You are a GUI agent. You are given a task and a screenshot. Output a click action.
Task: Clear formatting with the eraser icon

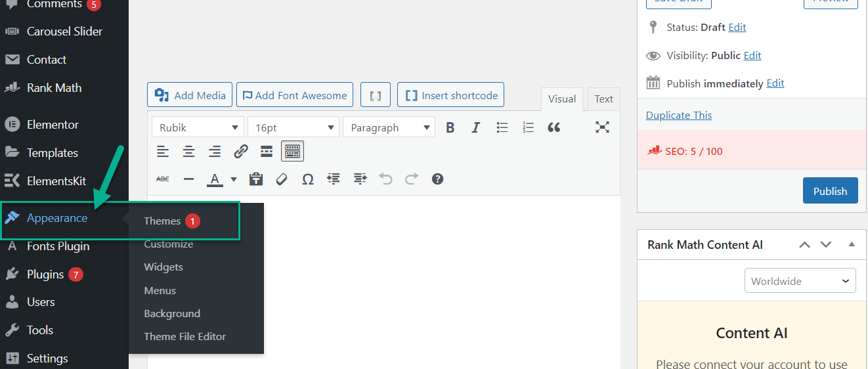[282, 179]
